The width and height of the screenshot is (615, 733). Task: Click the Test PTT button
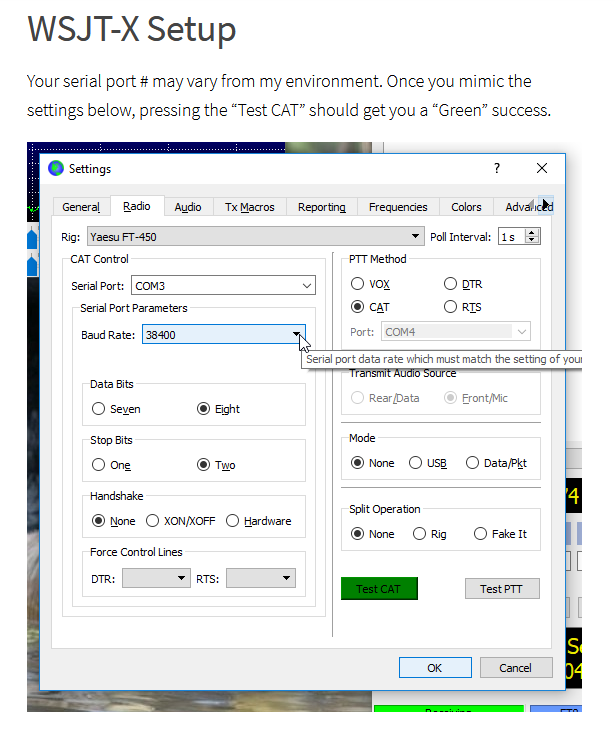click(502, 588)
